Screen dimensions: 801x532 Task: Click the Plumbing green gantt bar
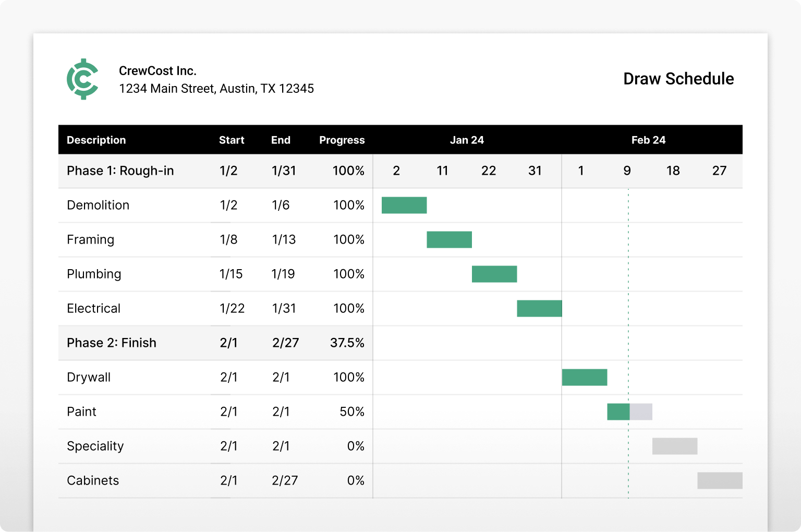tap(494, 274)
